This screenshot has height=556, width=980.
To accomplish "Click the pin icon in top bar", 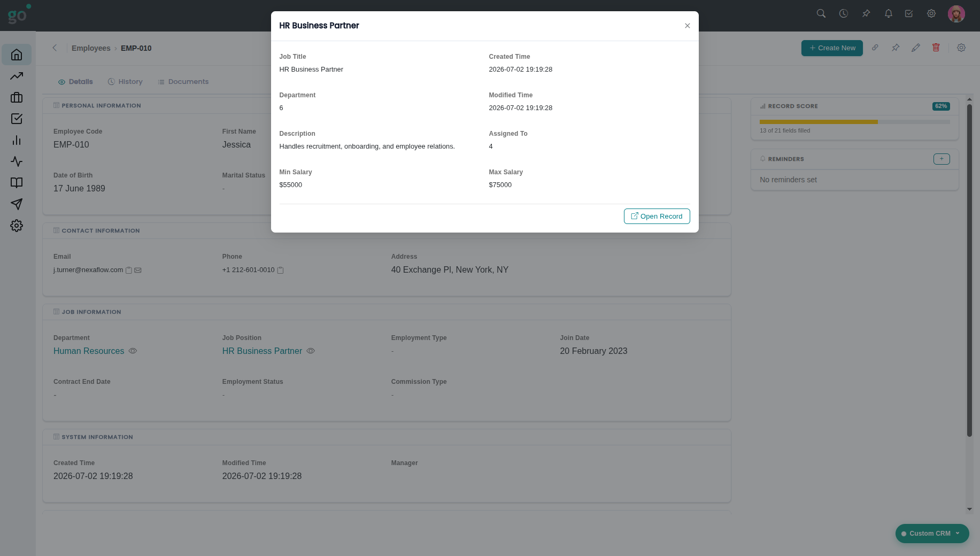I will [866, 13].
